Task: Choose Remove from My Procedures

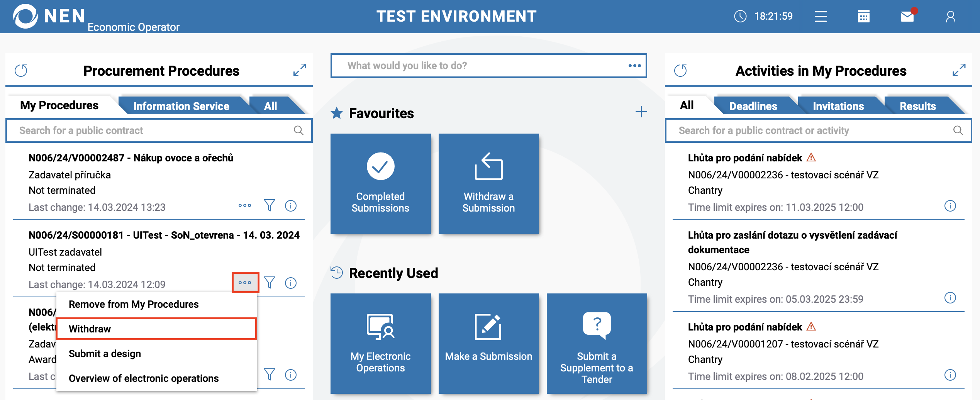Action: click(134, 304)
